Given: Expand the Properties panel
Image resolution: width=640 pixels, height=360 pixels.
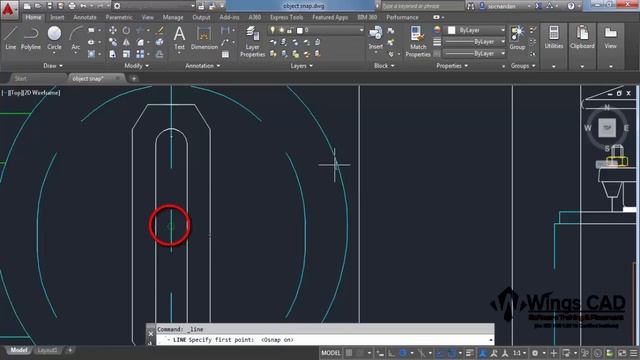Looking at the screenshot, I should 452,66.
